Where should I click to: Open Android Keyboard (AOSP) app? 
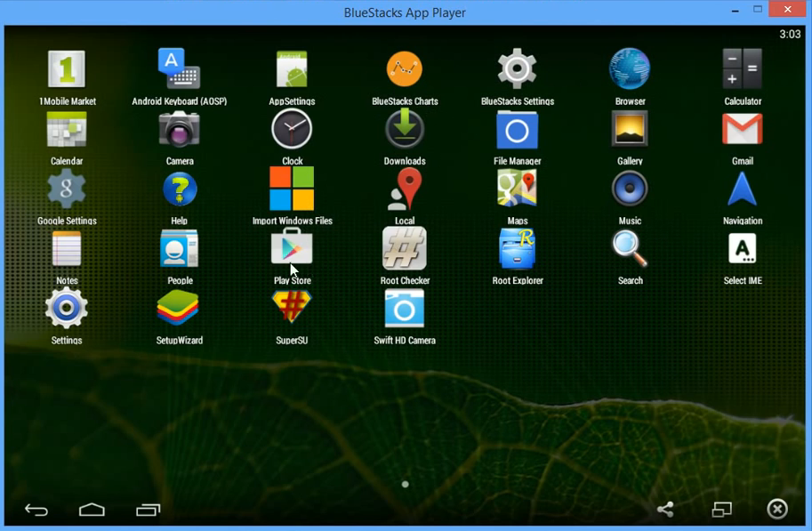pos(179,68)
